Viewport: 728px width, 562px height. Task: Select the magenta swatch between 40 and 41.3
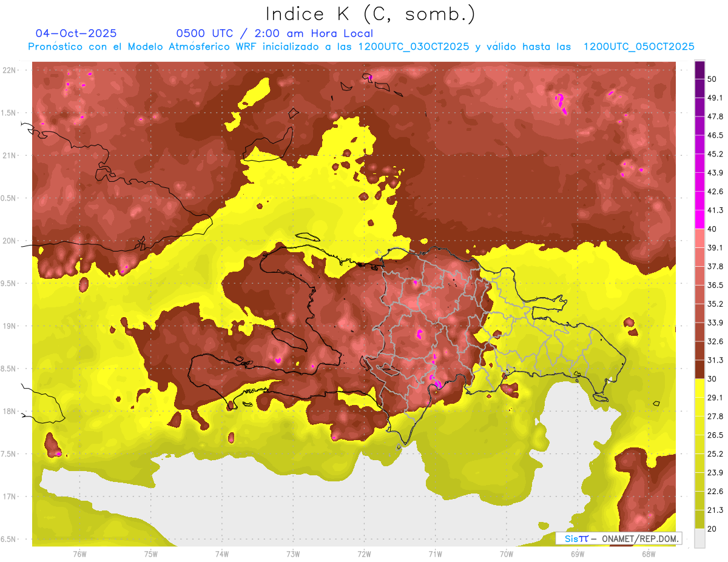[x=699, y=219]
